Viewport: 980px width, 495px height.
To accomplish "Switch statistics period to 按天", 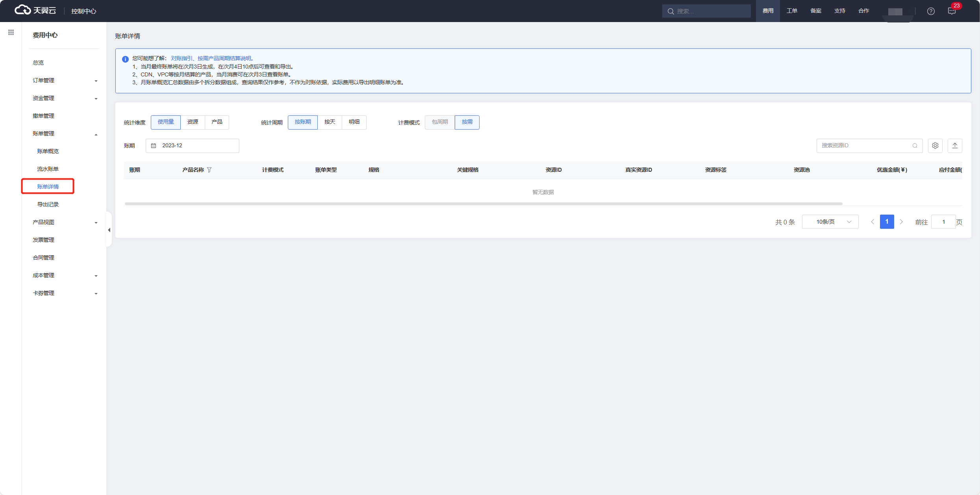I will 330,122.
